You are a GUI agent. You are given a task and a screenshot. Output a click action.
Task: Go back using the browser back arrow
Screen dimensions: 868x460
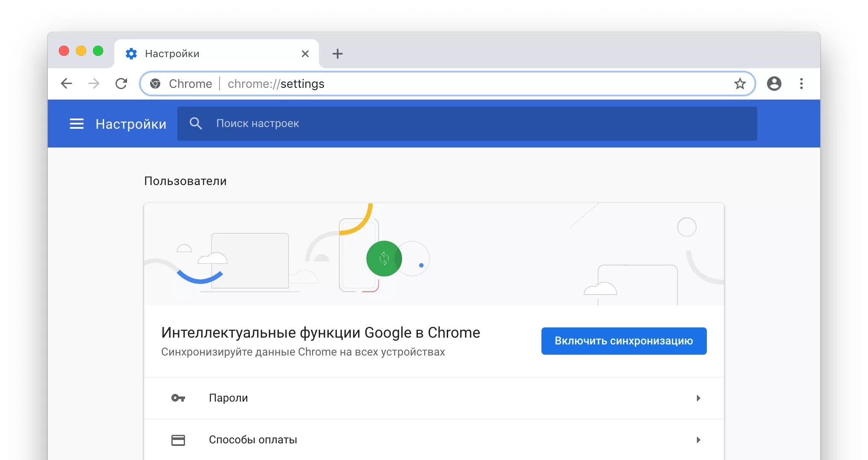(67, 84)
